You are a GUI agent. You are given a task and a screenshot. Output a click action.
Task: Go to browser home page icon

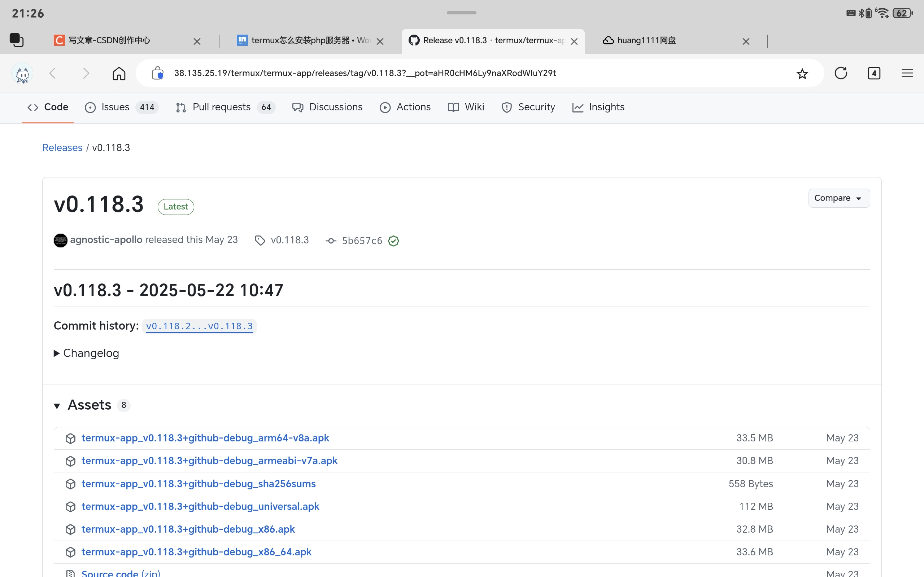[x=119, y=73]
